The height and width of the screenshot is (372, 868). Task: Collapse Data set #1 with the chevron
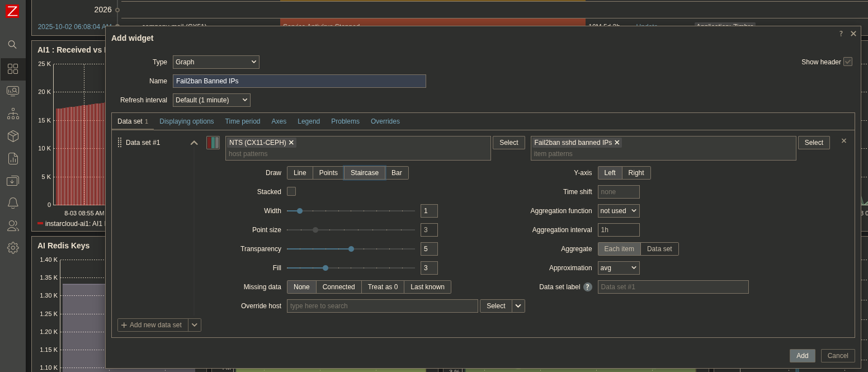coord(194,143)
